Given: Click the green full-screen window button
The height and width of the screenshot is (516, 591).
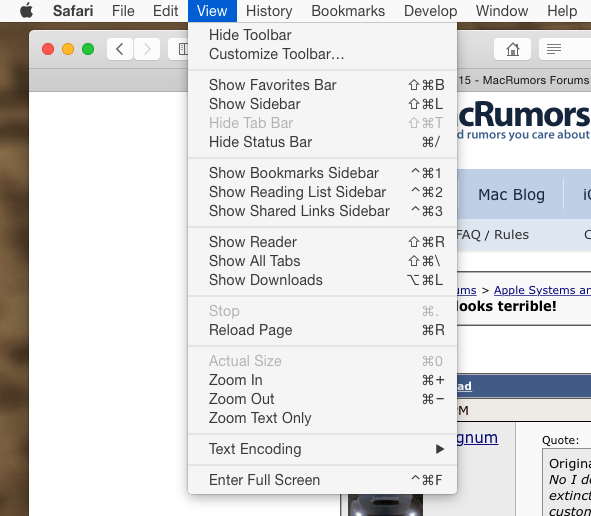Looking at the screenshot, I should [x=88, y=49].
